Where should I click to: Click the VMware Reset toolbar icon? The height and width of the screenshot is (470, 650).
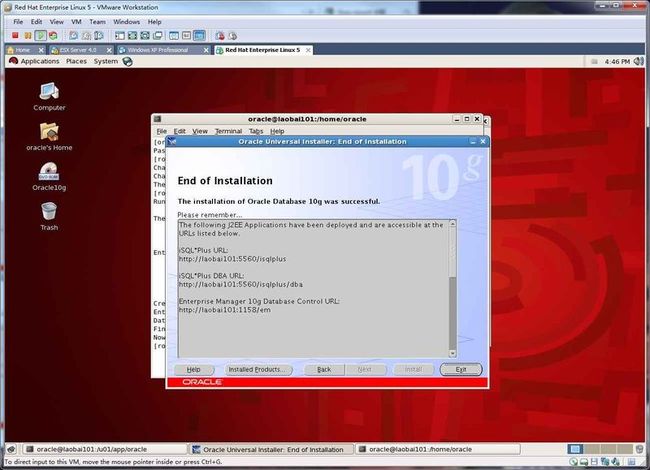tap(53, 36)
